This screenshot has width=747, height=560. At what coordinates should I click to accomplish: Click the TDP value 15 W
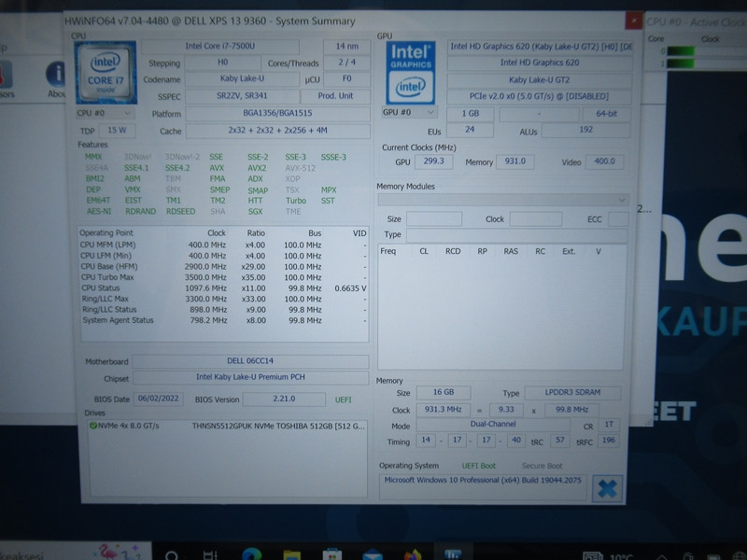[x=116, y=130]
